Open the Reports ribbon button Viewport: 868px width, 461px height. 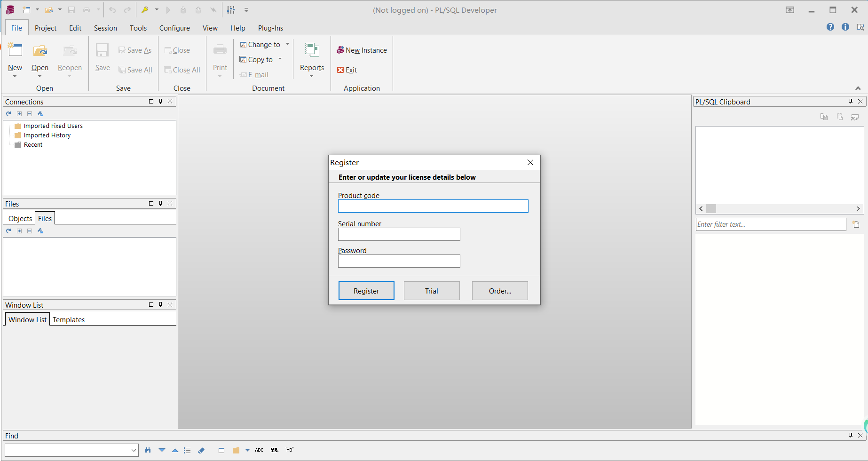point(312,60)
